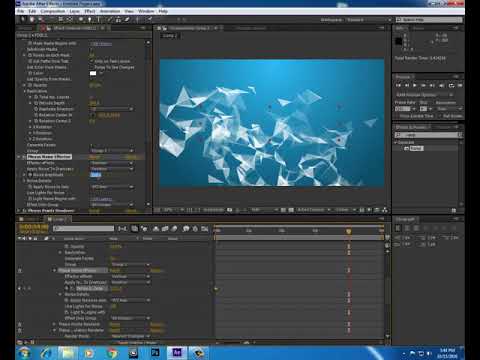Select the Pen tool

[x=89, y=20]
